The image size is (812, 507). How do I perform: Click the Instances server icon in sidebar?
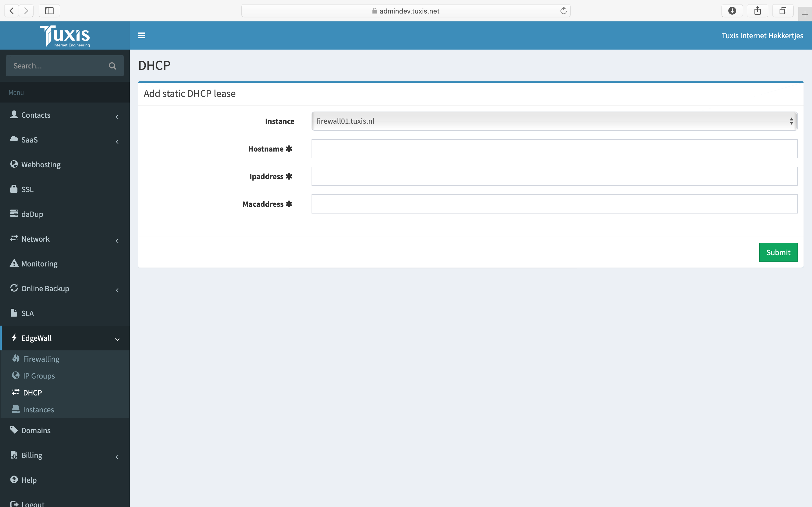pos(16,409)
